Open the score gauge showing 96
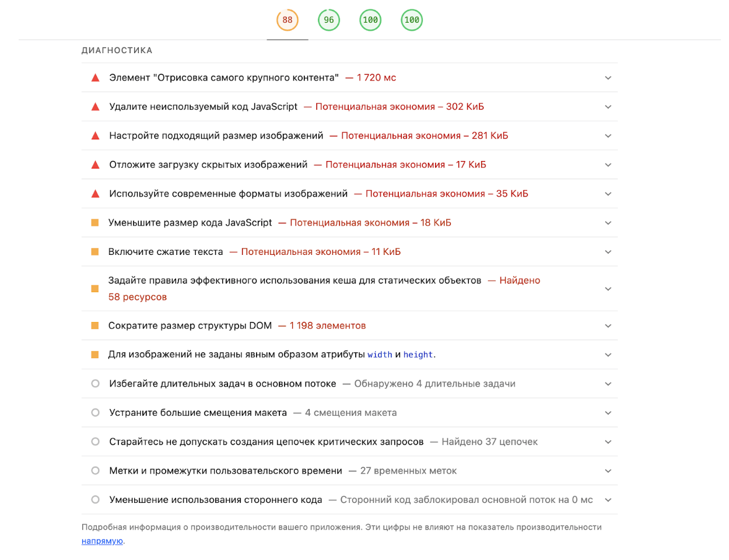The width and height of the screenshot is (729, 560). (329, 20)
